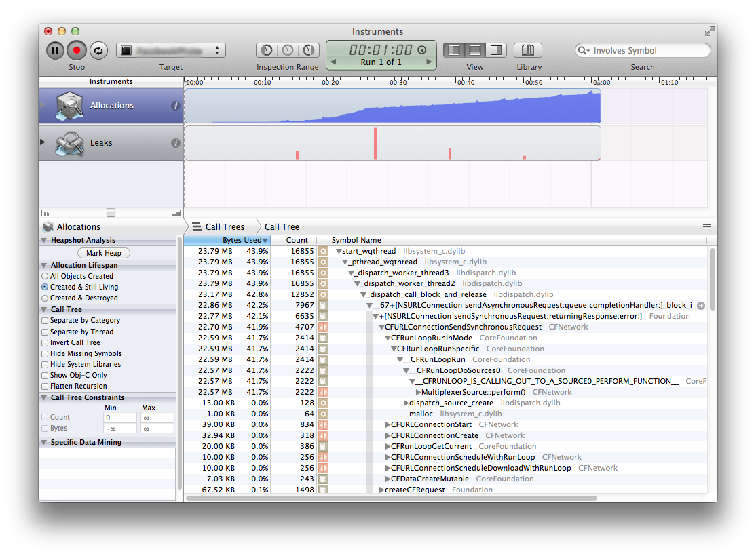Enable Hide System Libraries checkbox
This screenshot has width=756, height=556.
45,365
